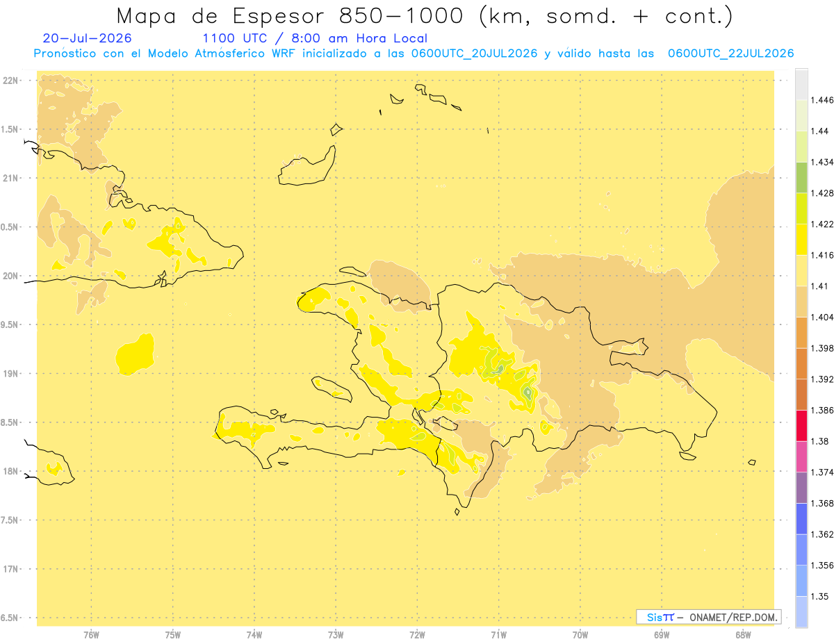Screen dimensions: 834x644
Task: Click the '1.404' legend value
Action: tap(822, 317)
